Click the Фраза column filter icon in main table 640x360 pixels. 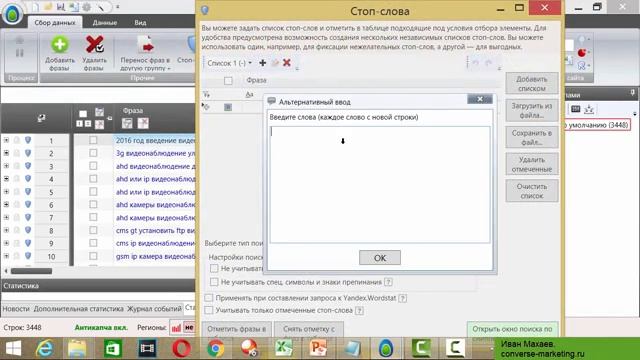pyautogui.click(x=127, y=123)
